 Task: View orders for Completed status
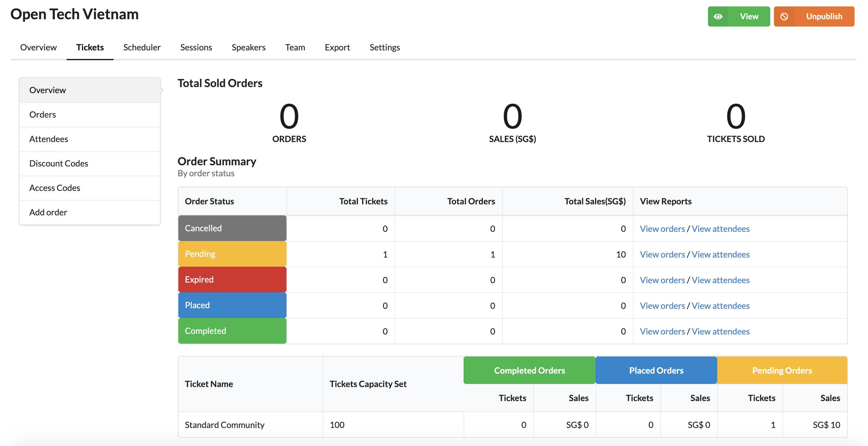[x=662, y=331]
